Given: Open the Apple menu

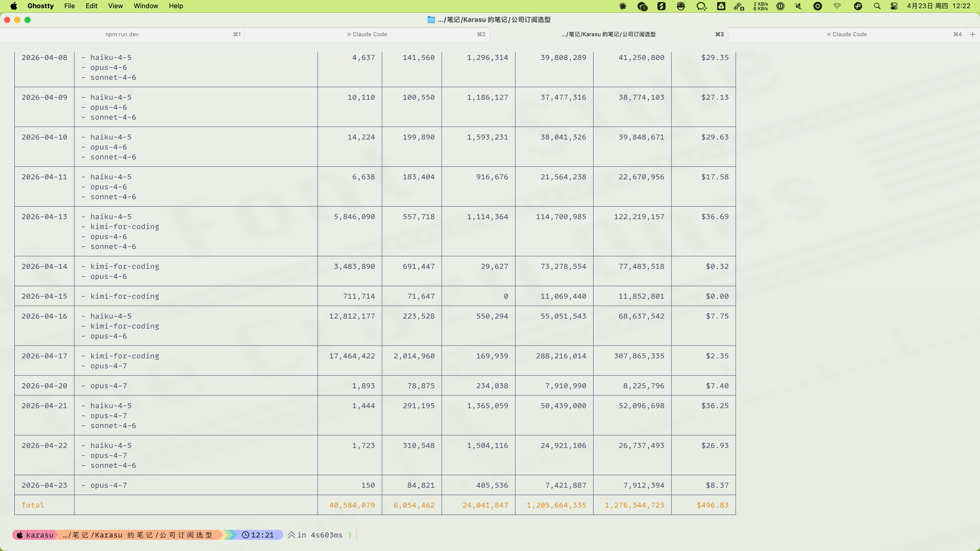Looking at the screenshot, I should coord(14,6).
